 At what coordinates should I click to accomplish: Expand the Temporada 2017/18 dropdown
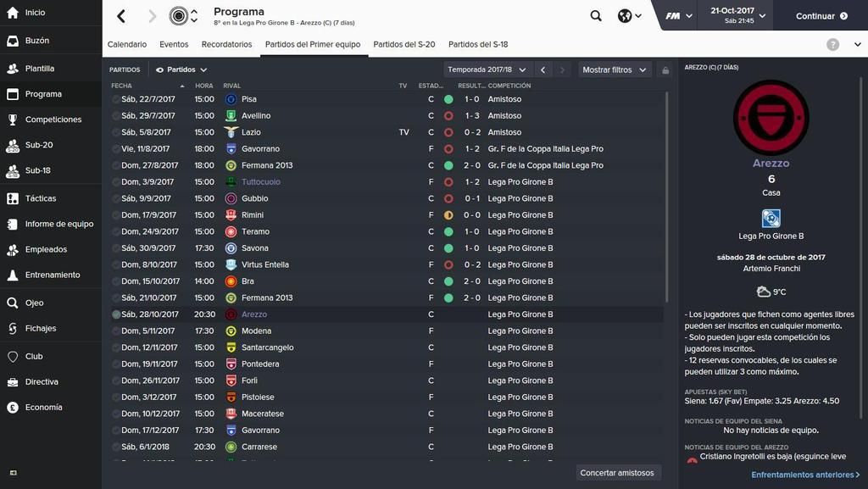486,69
